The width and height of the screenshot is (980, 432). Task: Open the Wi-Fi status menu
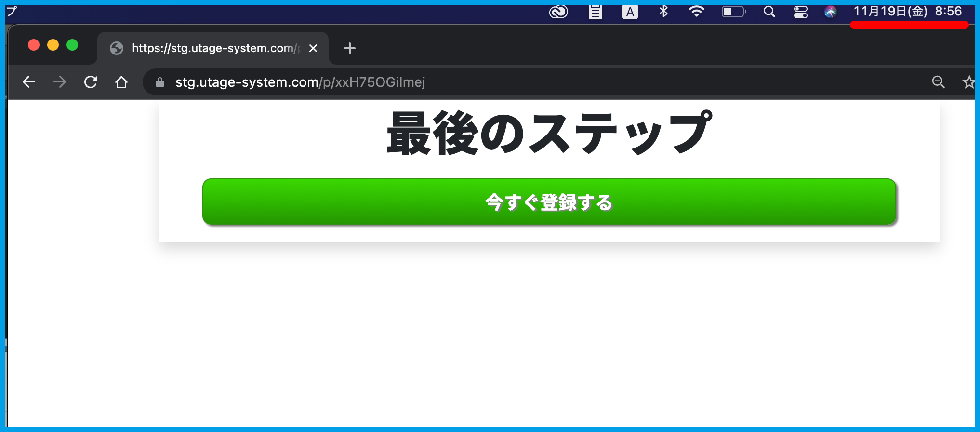click(x=696, y=12)
